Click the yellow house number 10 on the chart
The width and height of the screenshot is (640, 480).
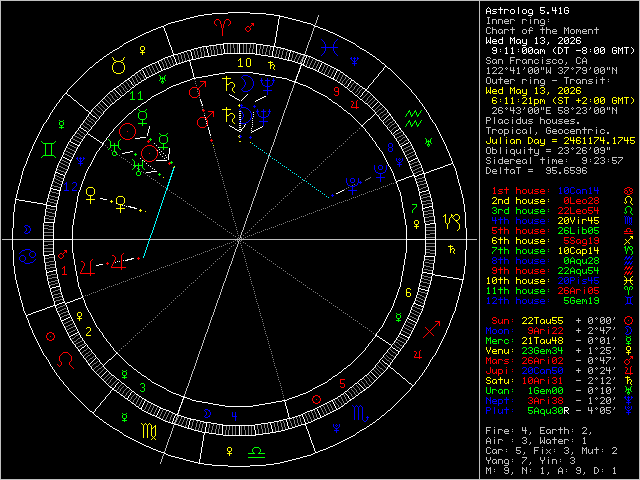tap(244, 63)
